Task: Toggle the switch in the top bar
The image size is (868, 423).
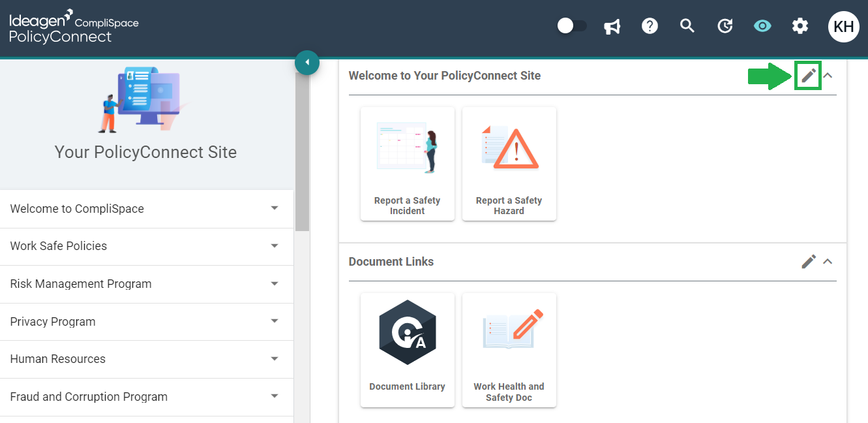Action: tap(572, 26)
